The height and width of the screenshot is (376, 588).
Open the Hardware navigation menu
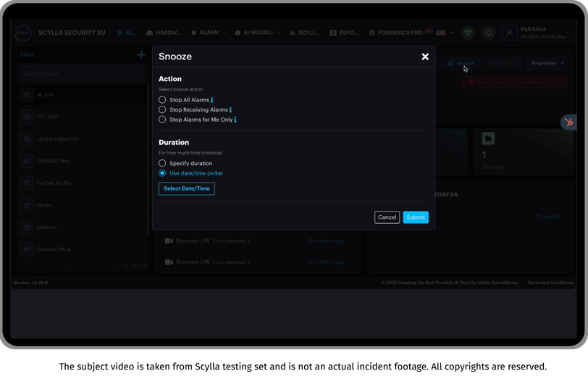[164, 33]
